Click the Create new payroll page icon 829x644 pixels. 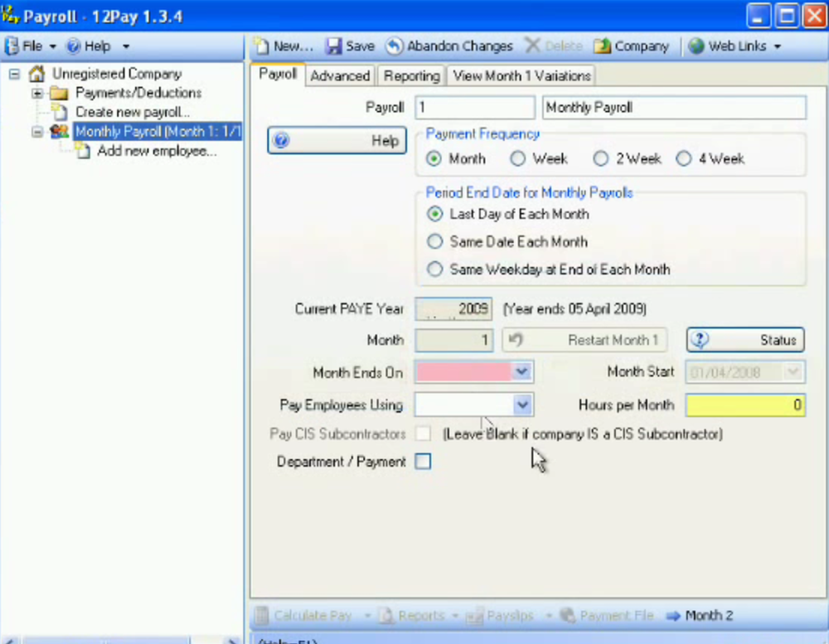(60, 112)
